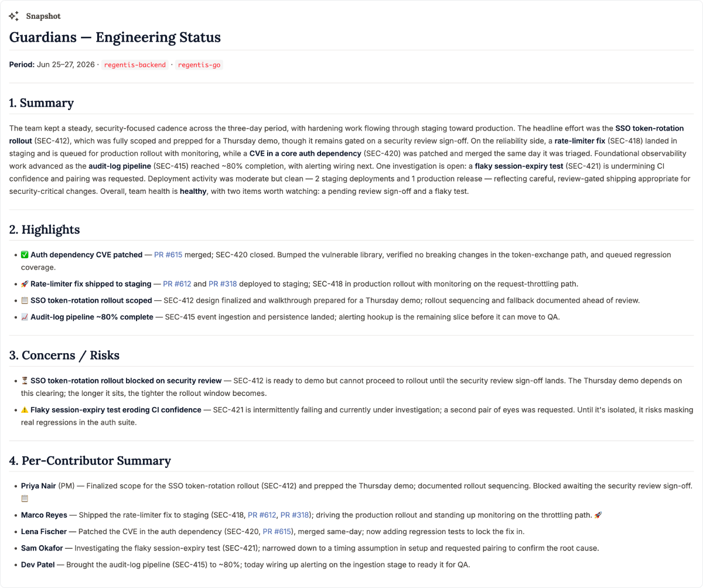Click the Snapshot label at top
The width and height of the screenshot is (703, 588).
[x=43, y=16]
